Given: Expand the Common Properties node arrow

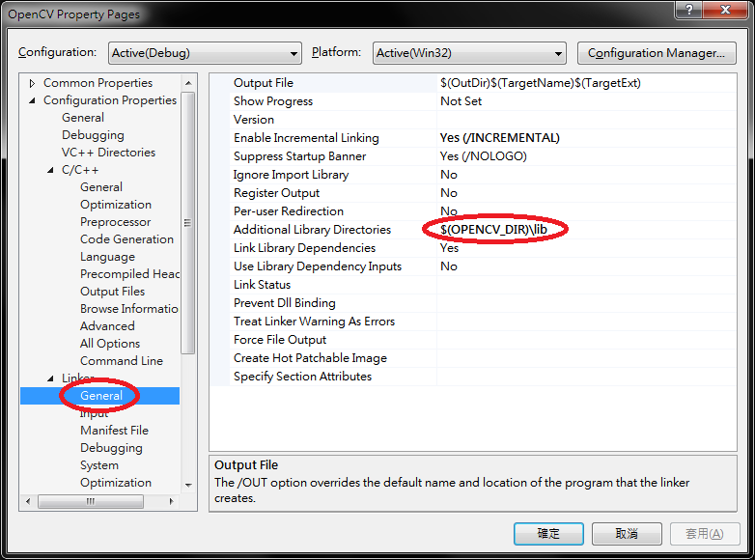Looking at the screenshot, I should coord(32,83).
